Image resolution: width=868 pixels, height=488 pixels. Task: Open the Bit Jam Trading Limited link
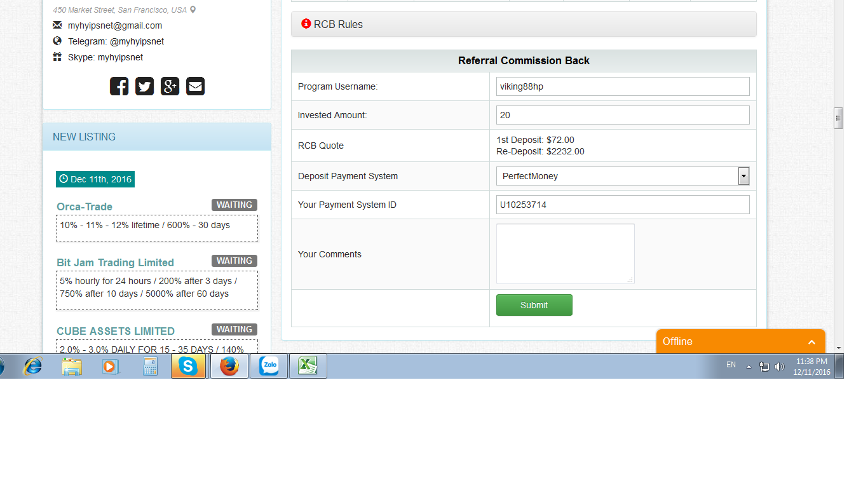(x=115, y=262)
